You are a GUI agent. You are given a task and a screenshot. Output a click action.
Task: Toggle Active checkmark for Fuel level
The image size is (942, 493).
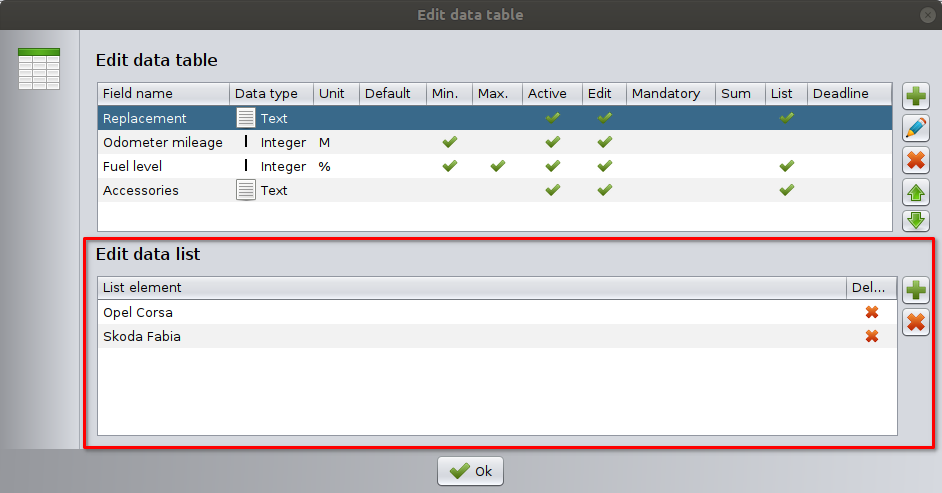tap(552, 166)
